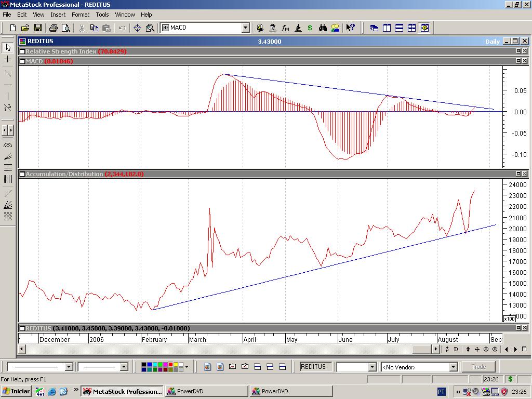Maximize the Accumulation/Distribution pane

pyautogui.click(x=518, y=174)
